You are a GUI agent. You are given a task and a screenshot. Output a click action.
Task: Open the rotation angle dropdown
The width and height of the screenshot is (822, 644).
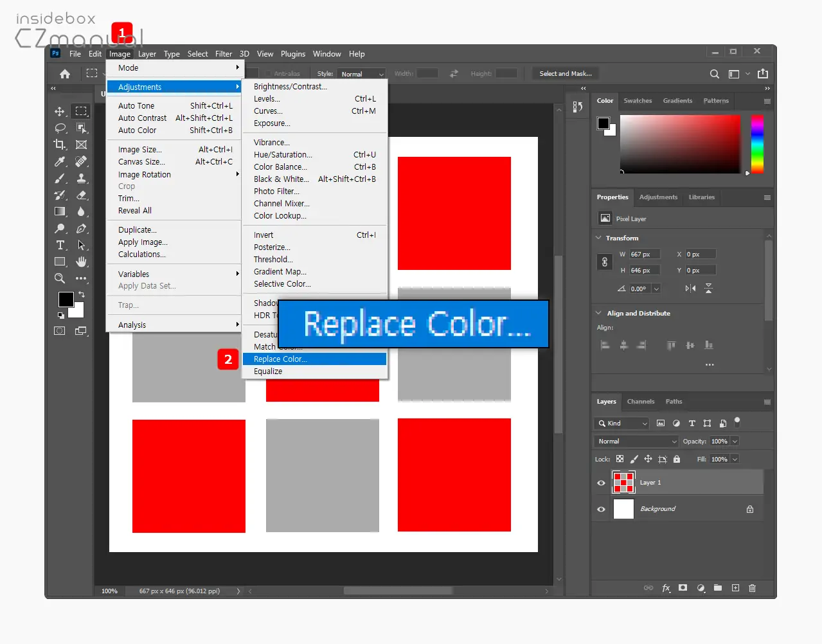point(656,289)
